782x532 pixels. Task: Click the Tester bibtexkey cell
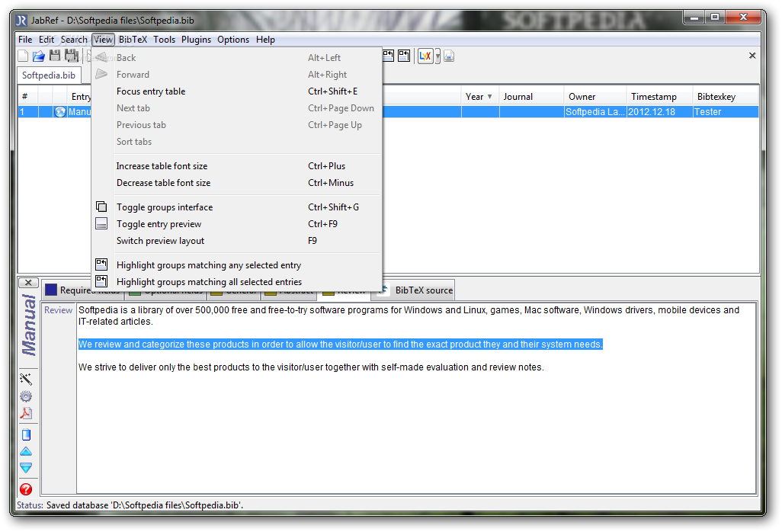726,112
